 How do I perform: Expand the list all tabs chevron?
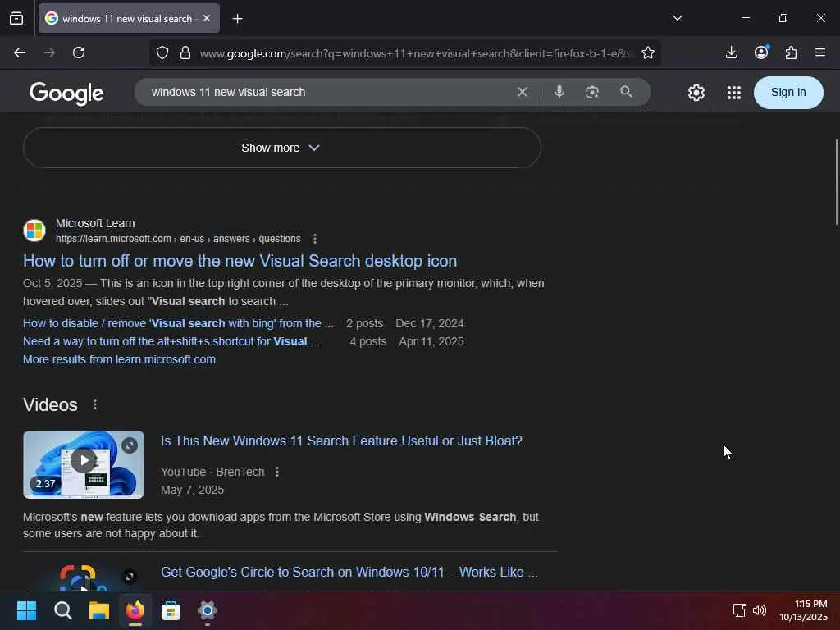point(677,18)
